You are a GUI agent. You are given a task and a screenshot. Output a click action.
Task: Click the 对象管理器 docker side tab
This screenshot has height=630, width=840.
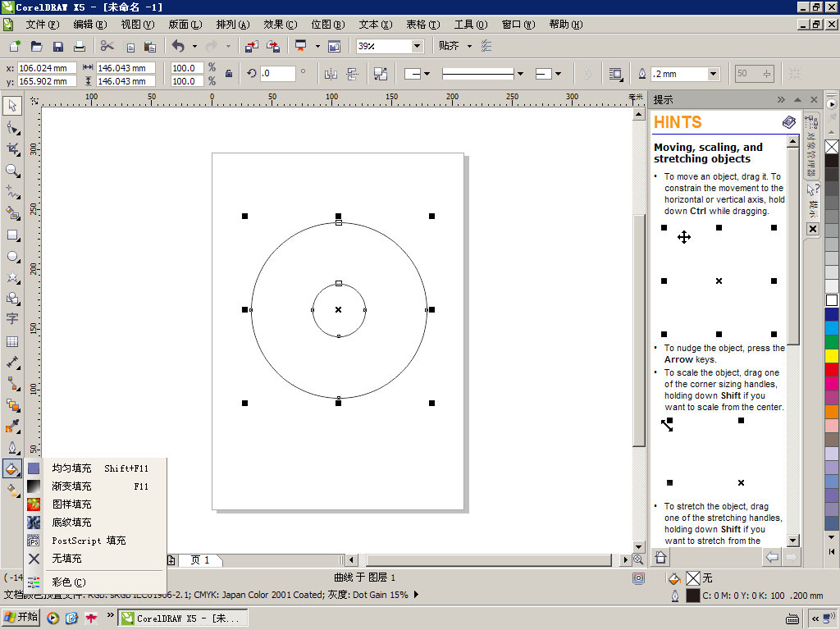click(x=812, y=146)
